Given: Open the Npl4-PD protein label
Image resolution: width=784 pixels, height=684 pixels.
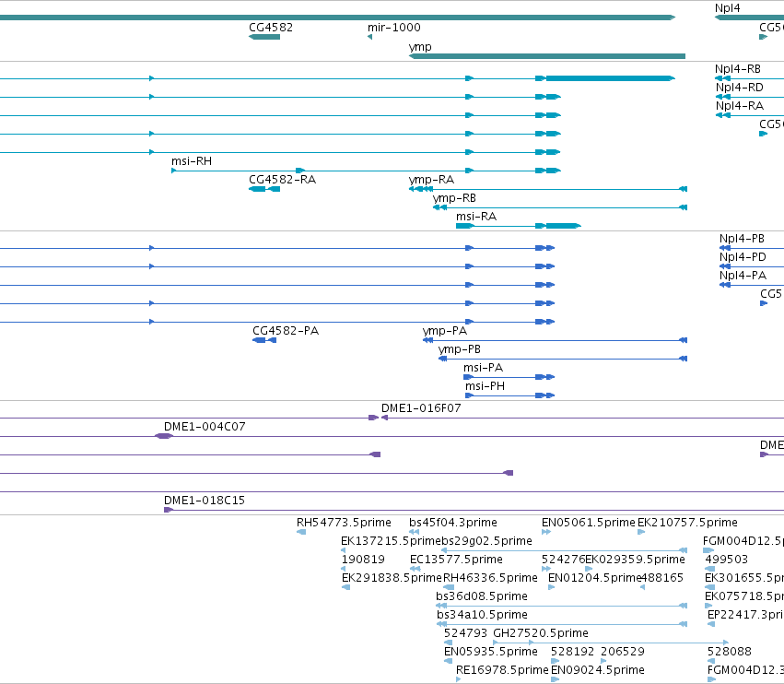Looking at the screenshot, I should 743,257.
